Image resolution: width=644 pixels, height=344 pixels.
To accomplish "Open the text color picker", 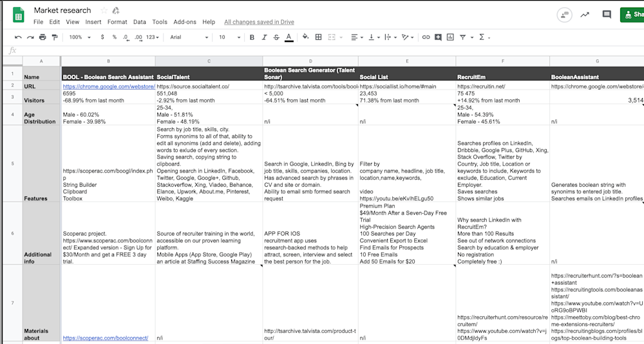I will coord(289,37).
